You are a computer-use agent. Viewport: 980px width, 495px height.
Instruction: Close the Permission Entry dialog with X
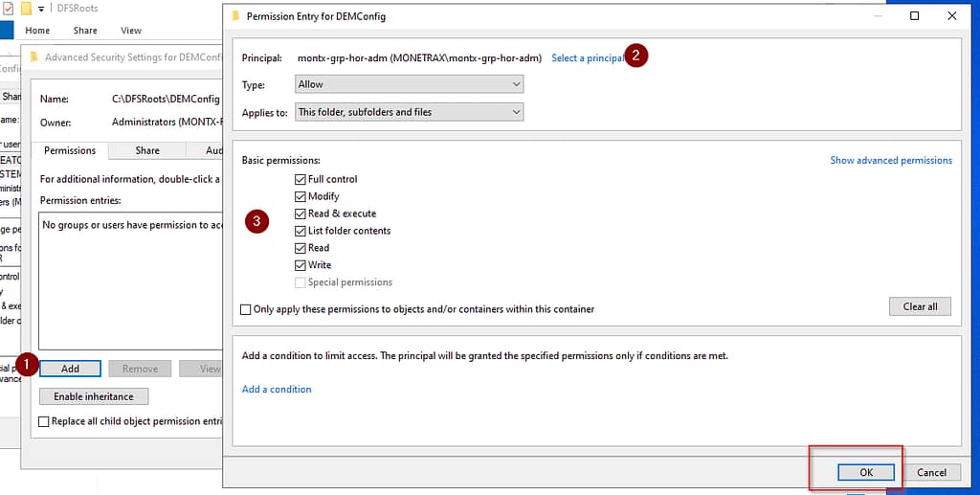pos(951,16)
